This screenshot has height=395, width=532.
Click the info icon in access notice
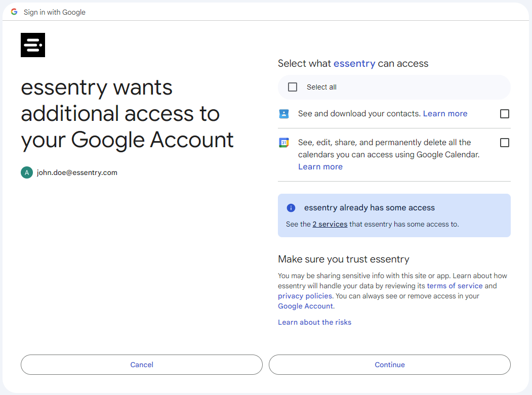[x=291, y=208]
